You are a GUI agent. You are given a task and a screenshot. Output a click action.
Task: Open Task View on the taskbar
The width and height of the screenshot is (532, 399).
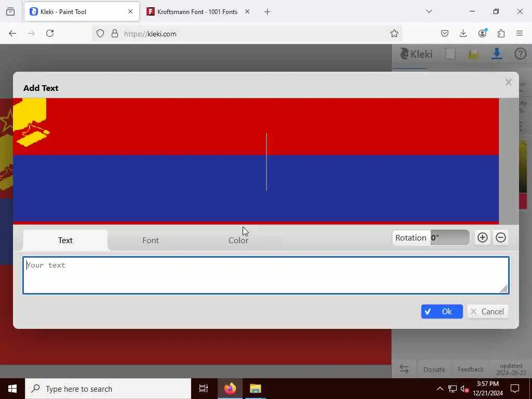pyautogui.click(x=203, y=389)
